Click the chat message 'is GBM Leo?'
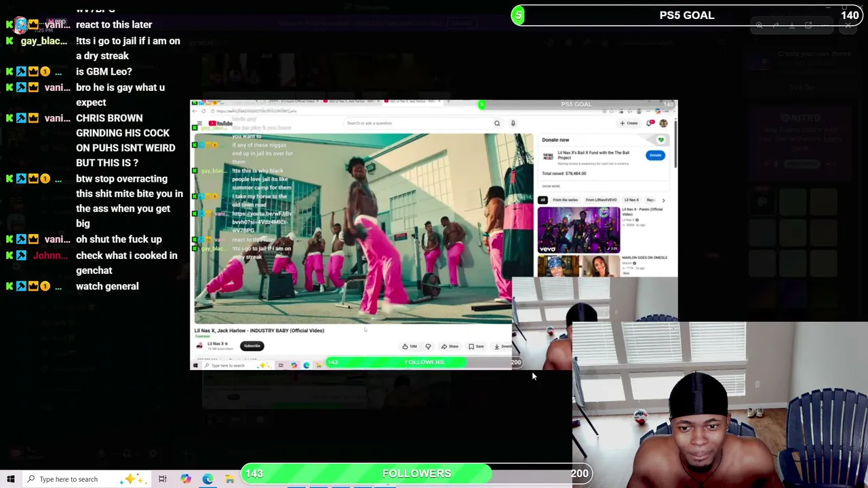This screenshot has height=488, width=868. pyautogui.click(x=104, y=71)
